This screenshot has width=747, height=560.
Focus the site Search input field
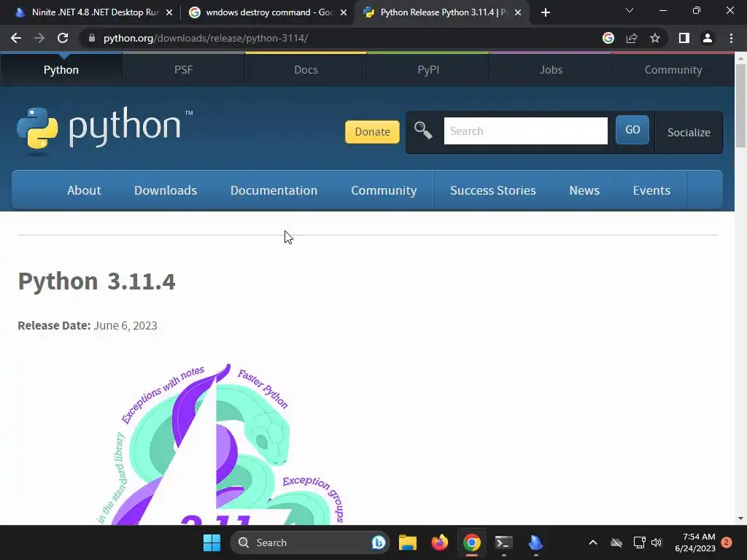click(x=525, y=131)
